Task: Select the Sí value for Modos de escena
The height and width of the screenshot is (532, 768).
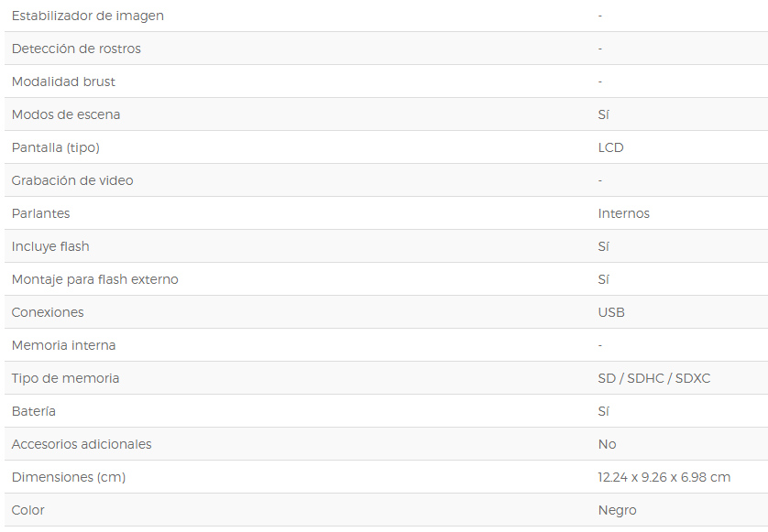Action: click(603, 114)
